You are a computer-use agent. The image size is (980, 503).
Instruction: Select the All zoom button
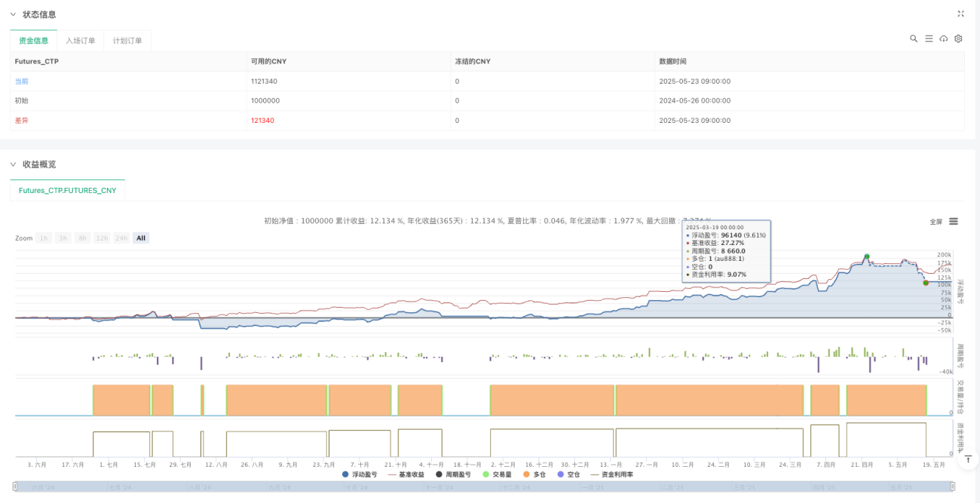tap(141, 238)
